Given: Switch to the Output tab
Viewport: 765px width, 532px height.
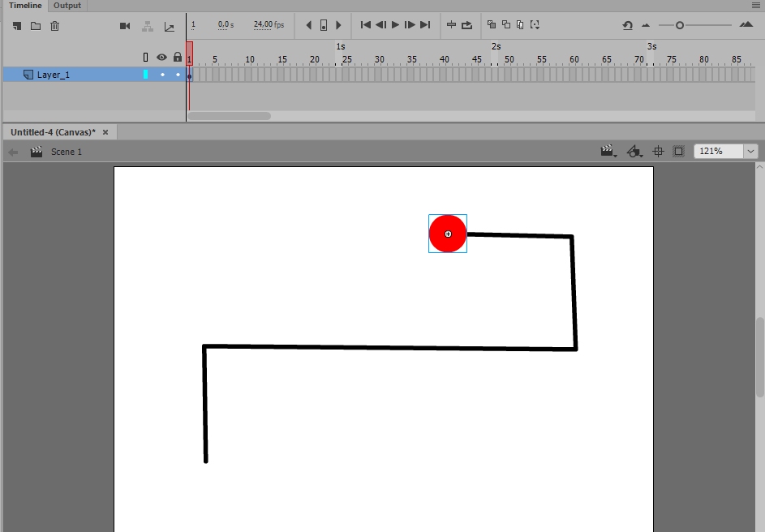Looking at the screenshot, I should coord(67,6).
